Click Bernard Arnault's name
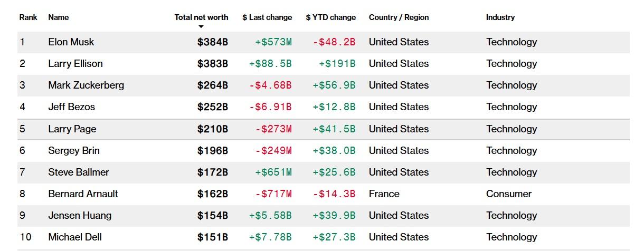This screenshot has height=251, width=644. click(x=83, y=194)
